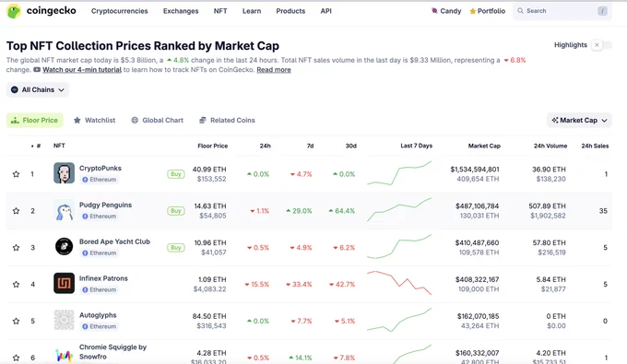Open the Market Cap sort dropdown
Image resolution: width=627 pixels, height=364 pixels.
click(x=579, y=121)
